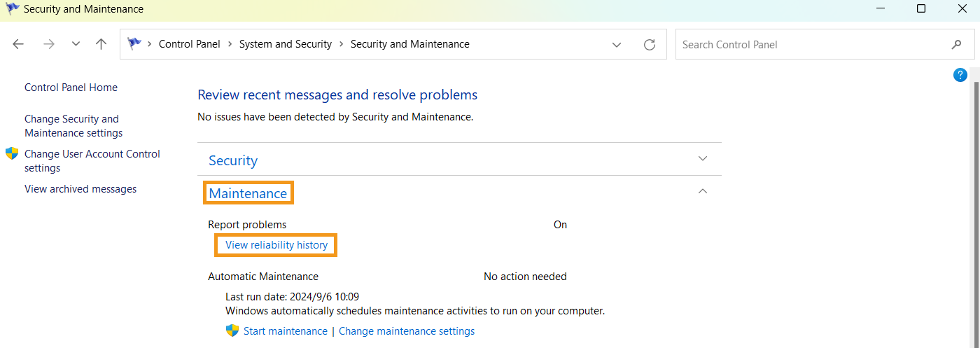
Task: Open Change User Account Control settings
Action: (x=92, y=161)
